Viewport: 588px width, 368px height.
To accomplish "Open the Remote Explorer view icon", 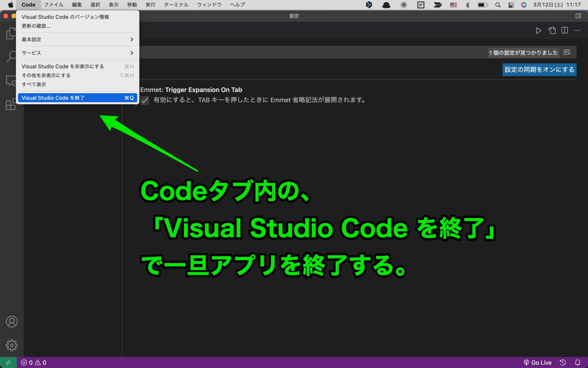I will [11, 81].
